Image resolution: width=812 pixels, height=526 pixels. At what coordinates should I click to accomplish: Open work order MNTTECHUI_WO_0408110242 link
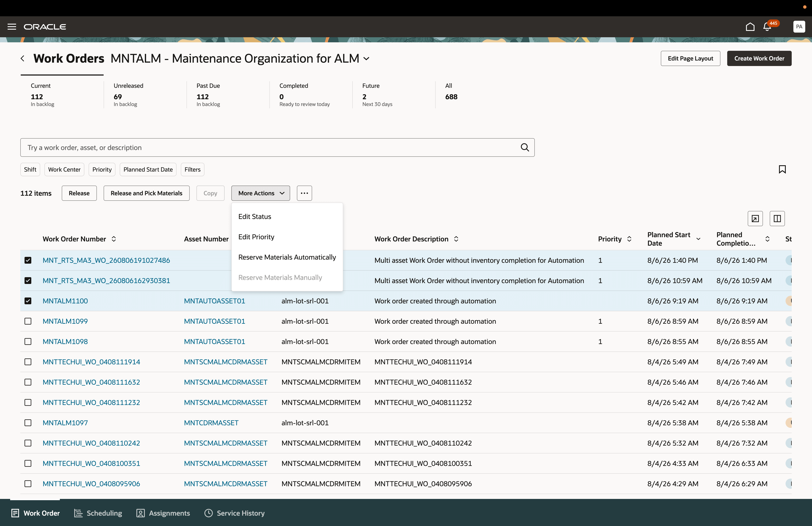coord(91,443)
